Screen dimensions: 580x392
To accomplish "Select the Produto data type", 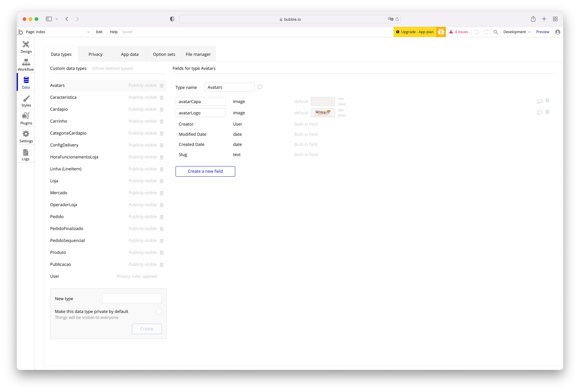I will point(108,253).
